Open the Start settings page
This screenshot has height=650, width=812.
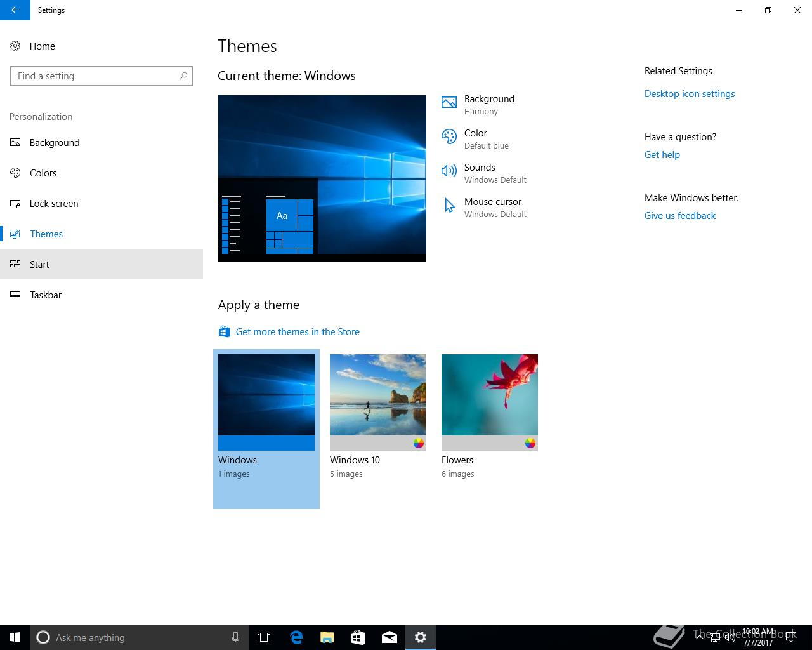click(x=39, y=265)
